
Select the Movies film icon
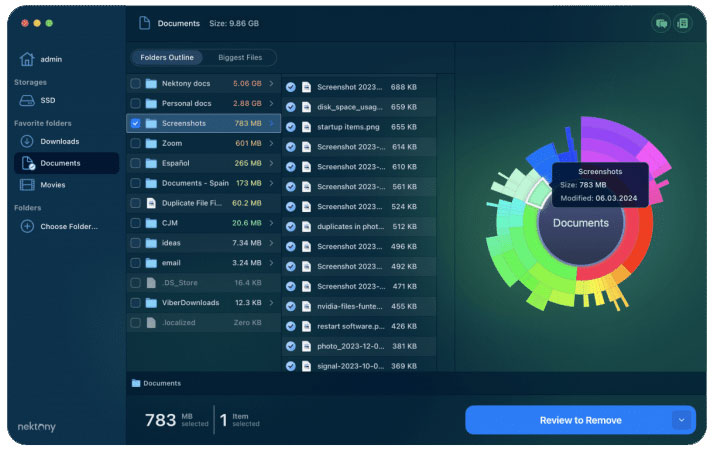pos(27,185)
